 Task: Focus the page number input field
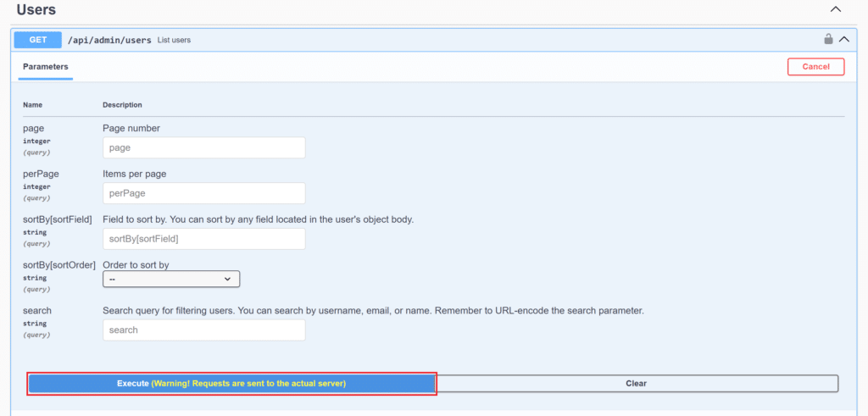pos(203,147)
